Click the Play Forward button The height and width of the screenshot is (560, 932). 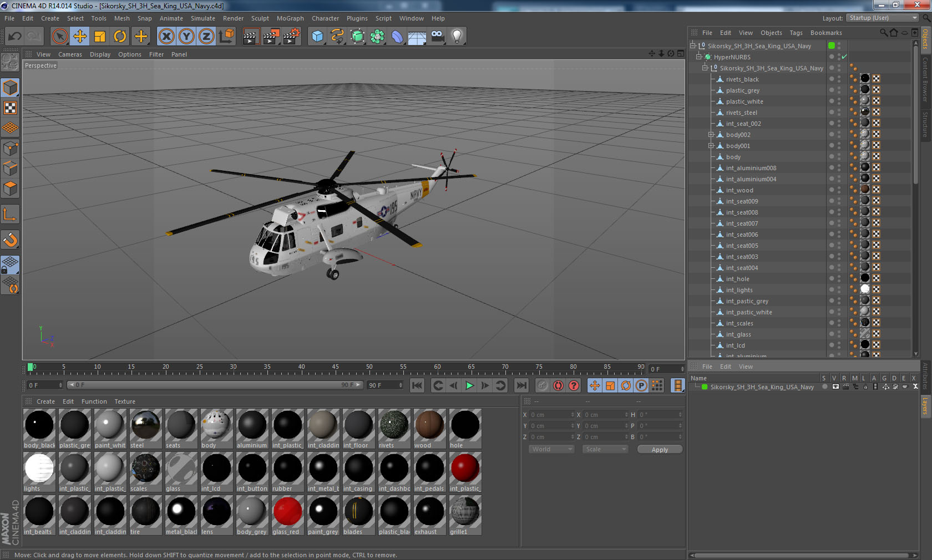click(469, 385)
